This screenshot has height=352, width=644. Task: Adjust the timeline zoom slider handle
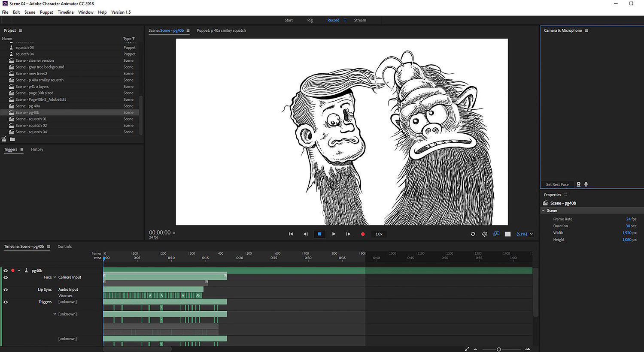point(498,349)
